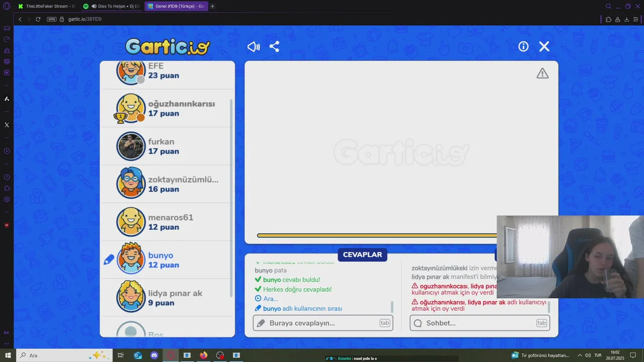
Task: Toggle the VPN badge in address bar
Action: pyautogui.click(x=51, y=19)
